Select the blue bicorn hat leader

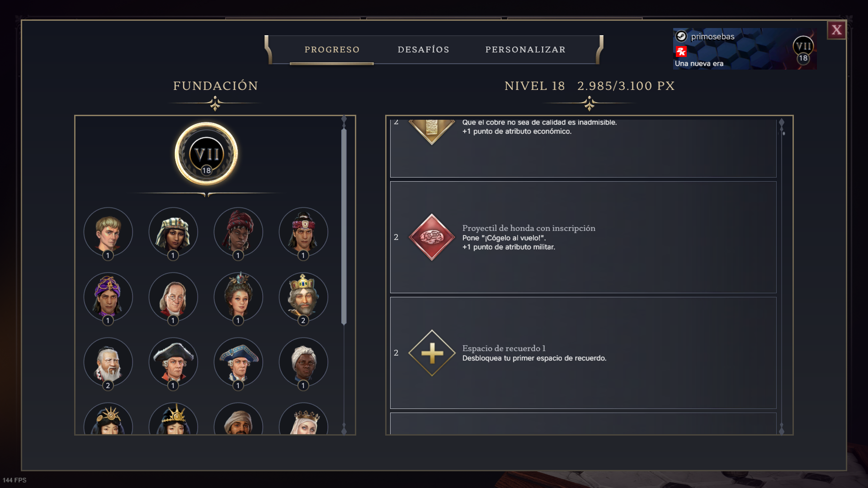tap(238, 362)
